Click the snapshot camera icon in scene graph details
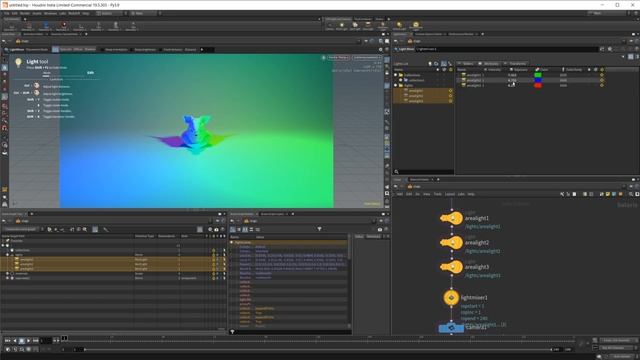640x360 pixels. pos(380,229)
